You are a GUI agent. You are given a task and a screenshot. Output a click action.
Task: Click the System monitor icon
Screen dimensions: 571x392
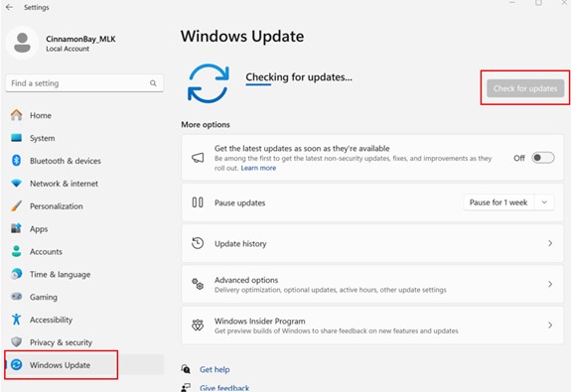17,138
